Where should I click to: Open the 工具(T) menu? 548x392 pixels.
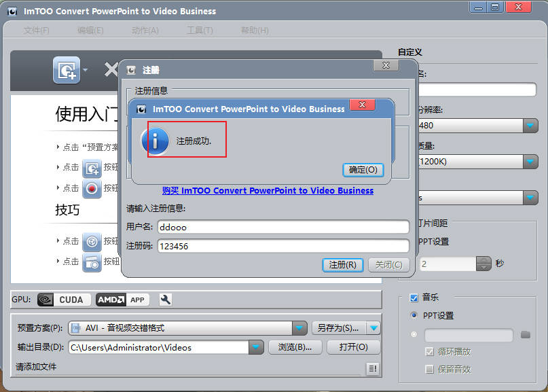(200, 31)
